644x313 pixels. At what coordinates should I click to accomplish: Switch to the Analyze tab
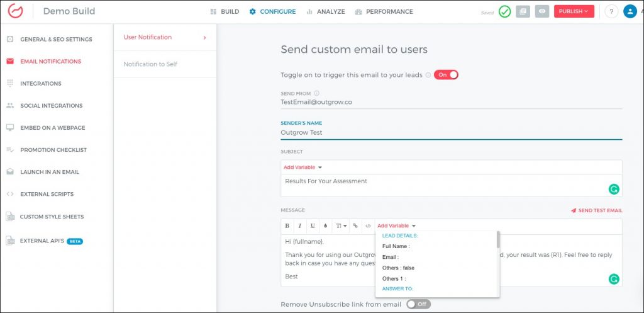326,11
